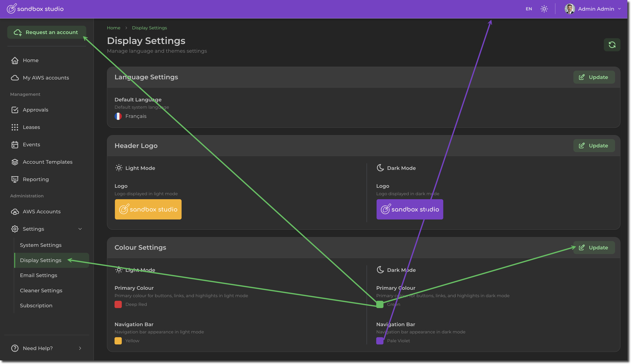Viewport: 631px width, 364px height.
Task: Click the Deep Red colour swatch
Action: coord(118,304)
